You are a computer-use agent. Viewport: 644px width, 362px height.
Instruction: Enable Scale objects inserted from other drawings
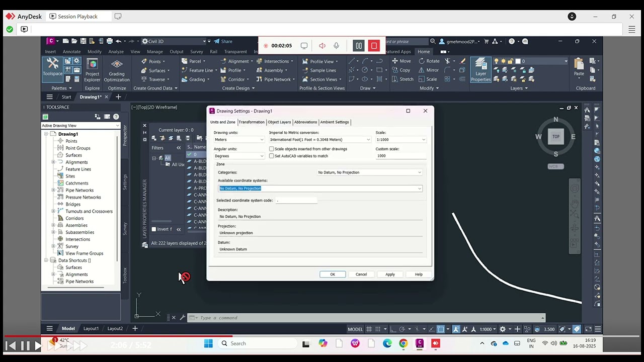[272, 149]
